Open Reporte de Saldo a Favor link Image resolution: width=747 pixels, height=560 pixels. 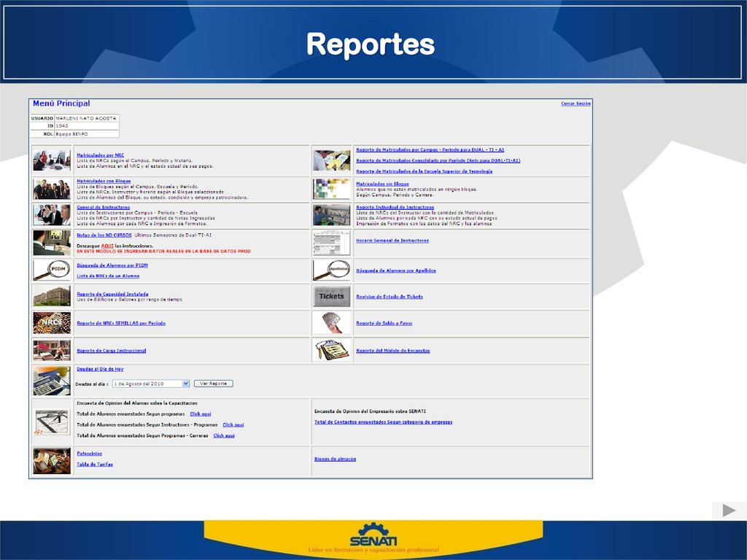384,323
